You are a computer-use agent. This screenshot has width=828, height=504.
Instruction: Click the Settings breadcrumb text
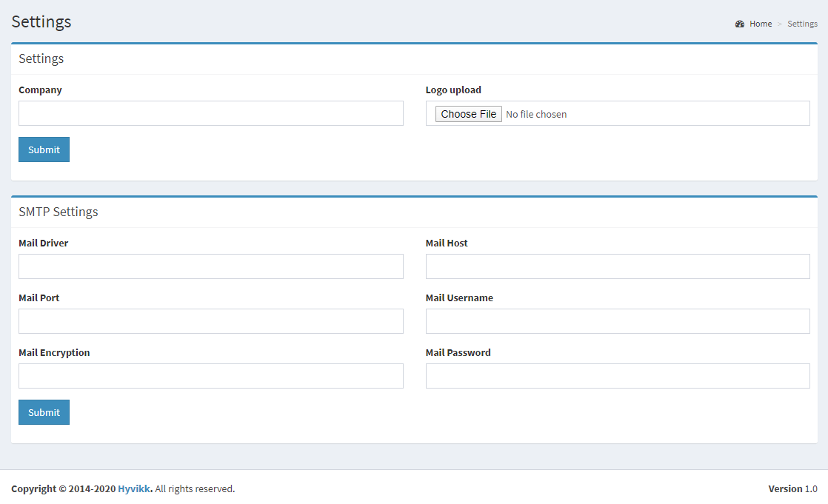[x=802, y=24]
